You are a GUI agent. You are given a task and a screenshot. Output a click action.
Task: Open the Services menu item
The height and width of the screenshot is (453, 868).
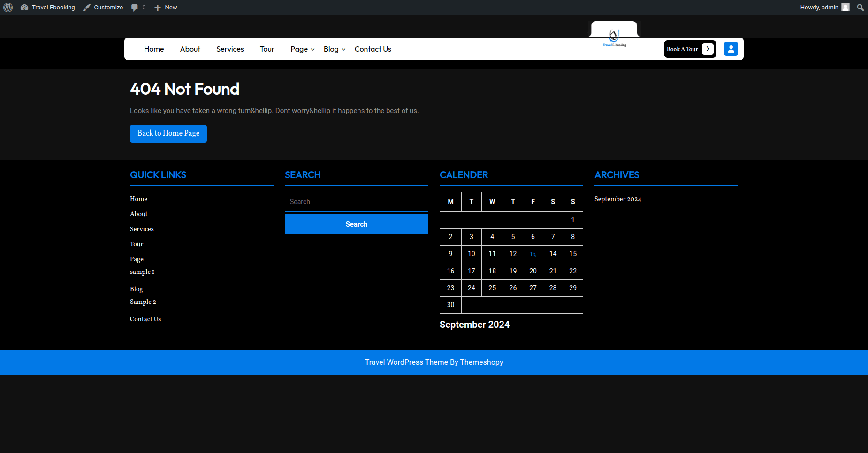coord(230,49)
